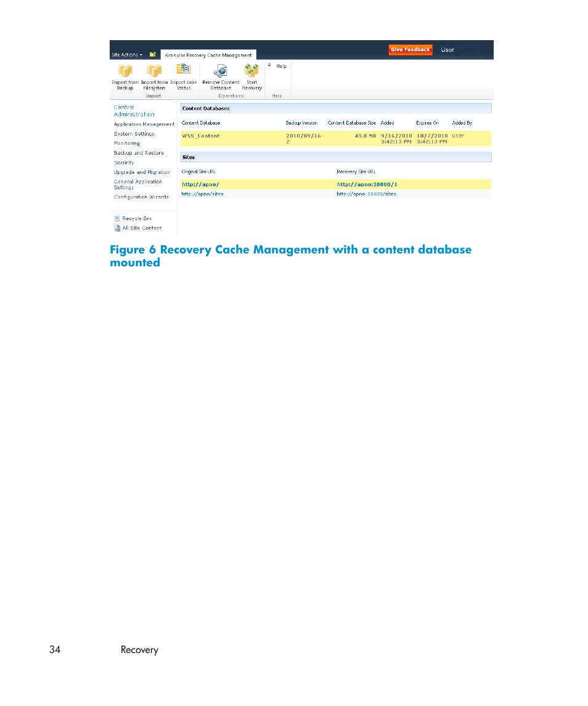Open System Settings in sidebar
Screen dimensions: 588x706
pos(134,134)
